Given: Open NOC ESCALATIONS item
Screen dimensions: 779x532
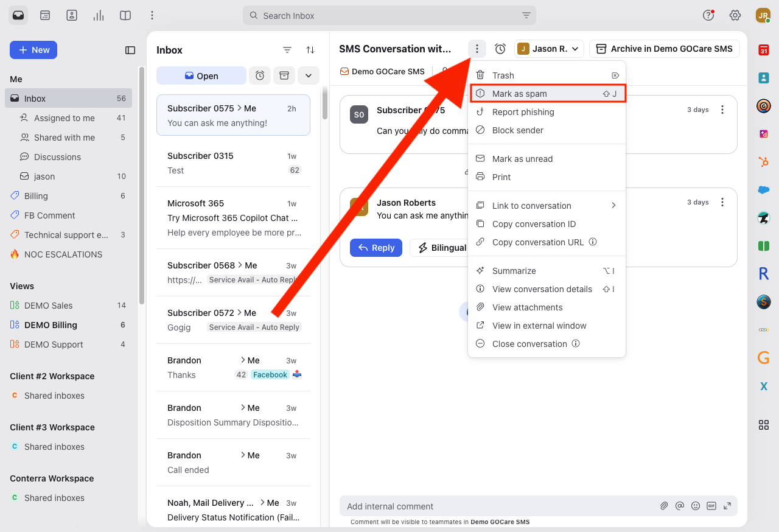Looking at the screenshot, I should click(68, 254).
